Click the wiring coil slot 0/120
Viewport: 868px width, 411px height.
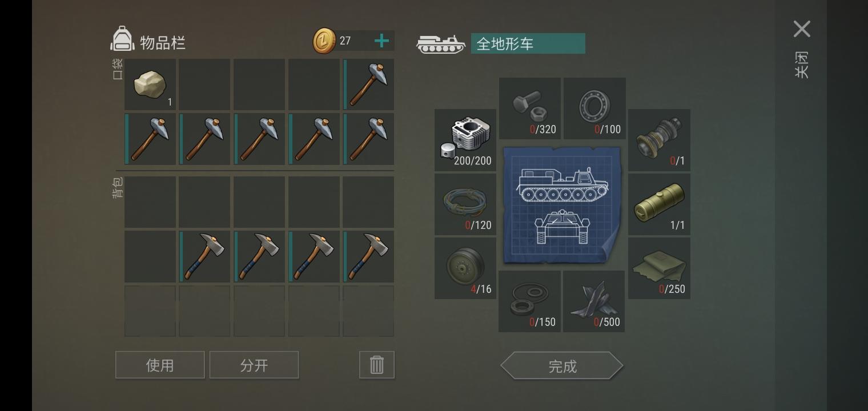point(465,204)
